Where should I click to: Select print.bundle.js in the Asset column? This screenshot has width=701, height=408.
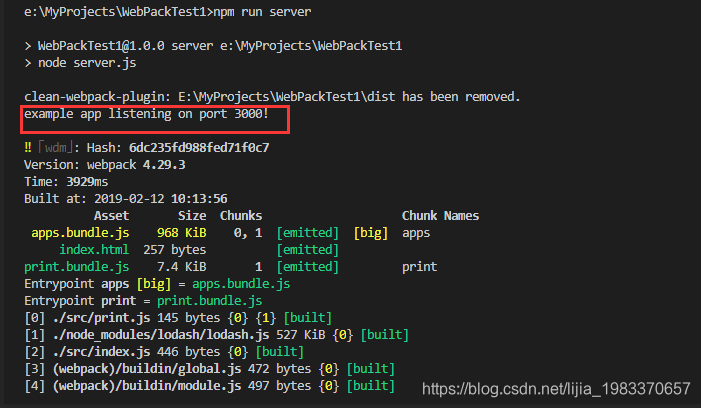(x=77, y=267)
